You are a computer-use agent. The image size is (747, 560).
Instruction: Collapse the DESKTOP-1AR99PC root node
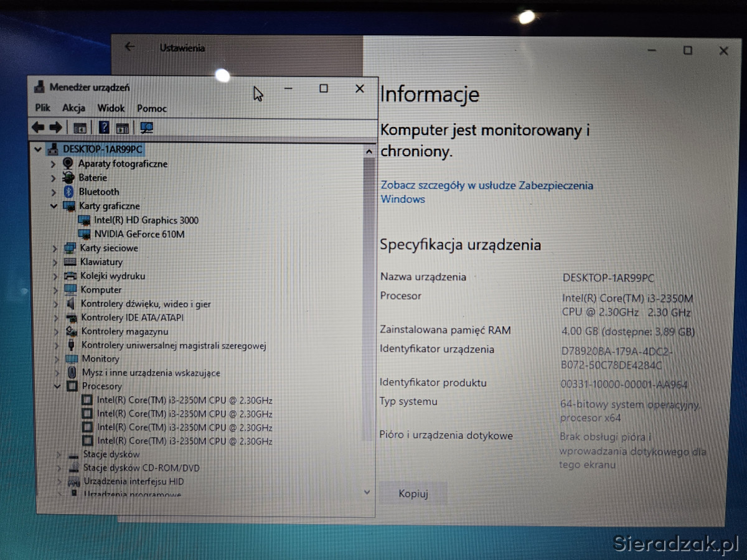[x=39, y=149]
